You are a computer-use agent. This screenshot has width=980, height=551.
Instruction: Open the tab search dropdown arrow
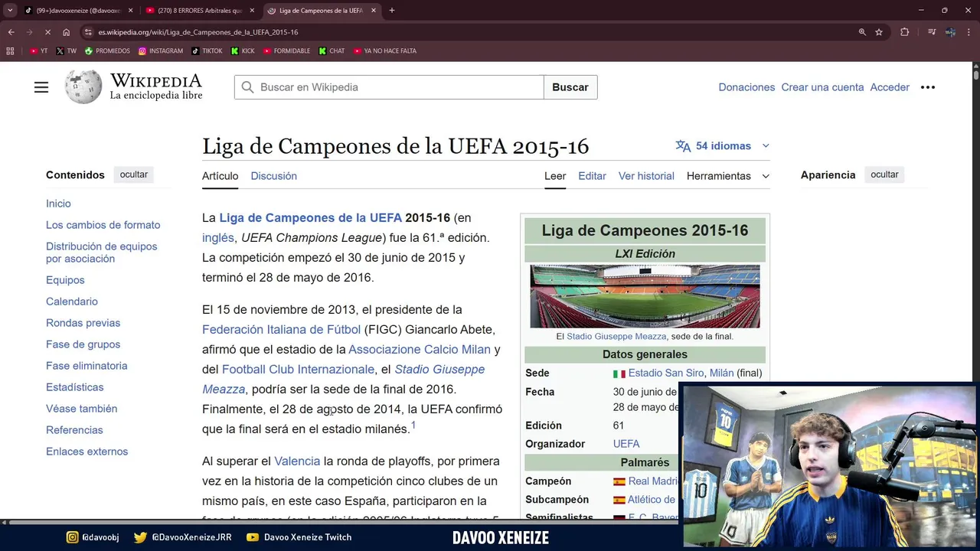10,11
